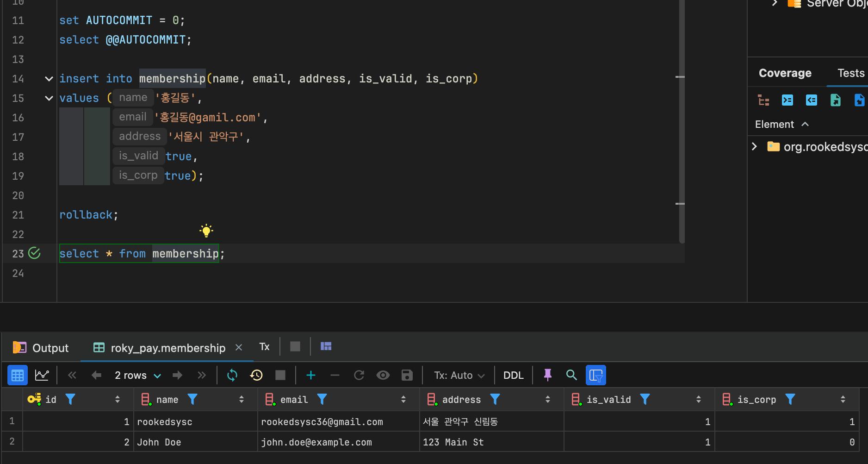The image size is (868, 464).
Task: Toggle the eye preview pending changes icon
Action: (x=383, y=375)
